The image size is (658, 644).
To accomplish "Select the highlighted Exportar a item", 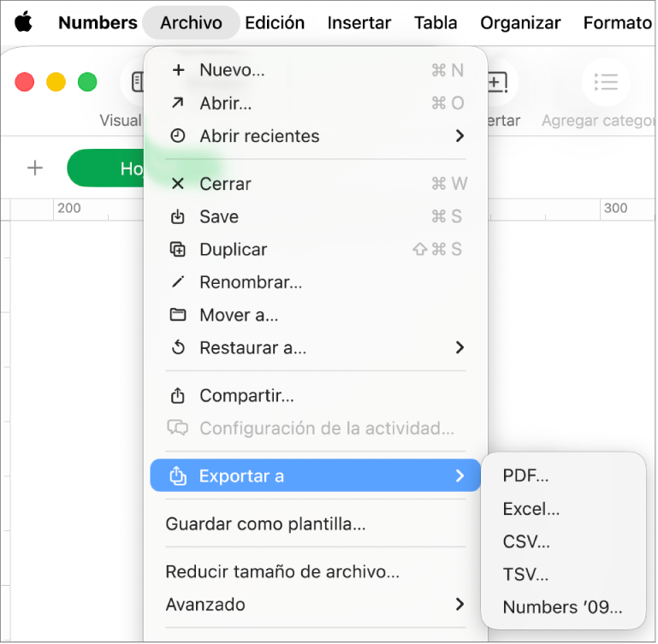I will point(316,476).
